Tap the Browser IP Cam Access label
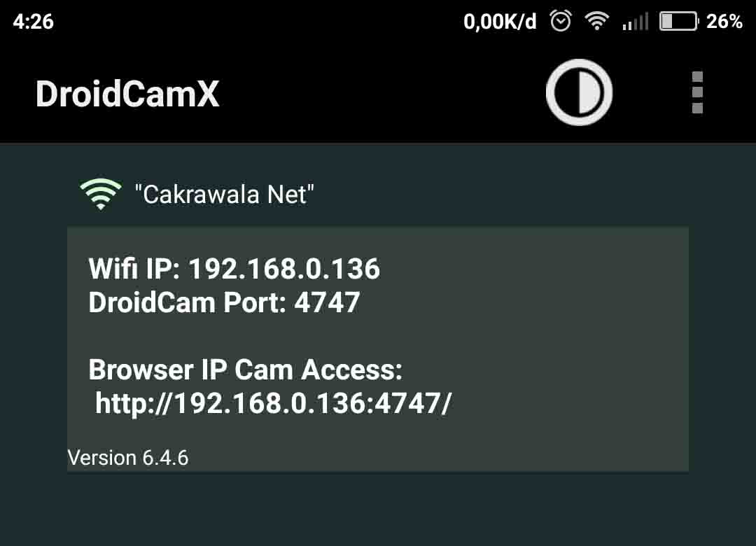This screenshot has height=546, width=756. (246, 370)
